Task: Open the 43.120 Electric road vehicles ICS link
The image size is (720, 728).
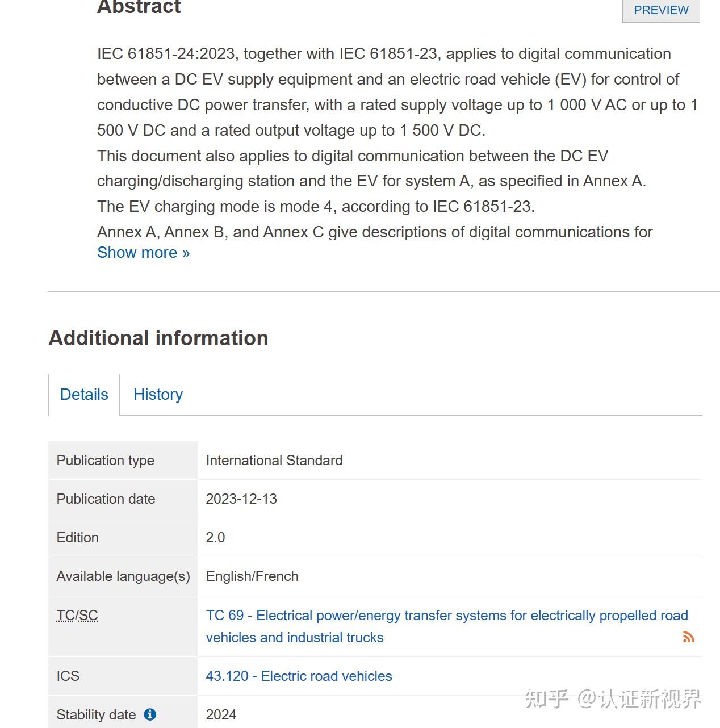Action: click(x=299, y=676)
